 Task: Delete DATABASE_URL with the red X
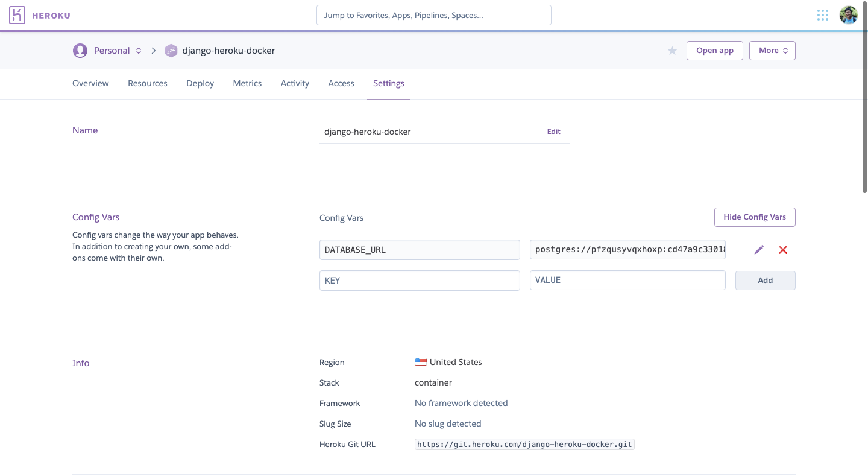[783, 250]
